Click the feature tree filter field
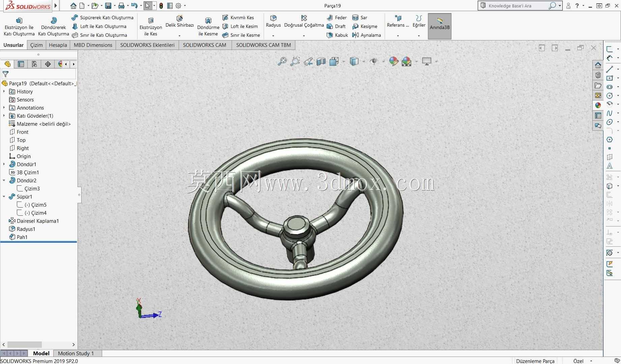Image resolution: width=621 pixels, height=364 pixels. tap(39, 74)
